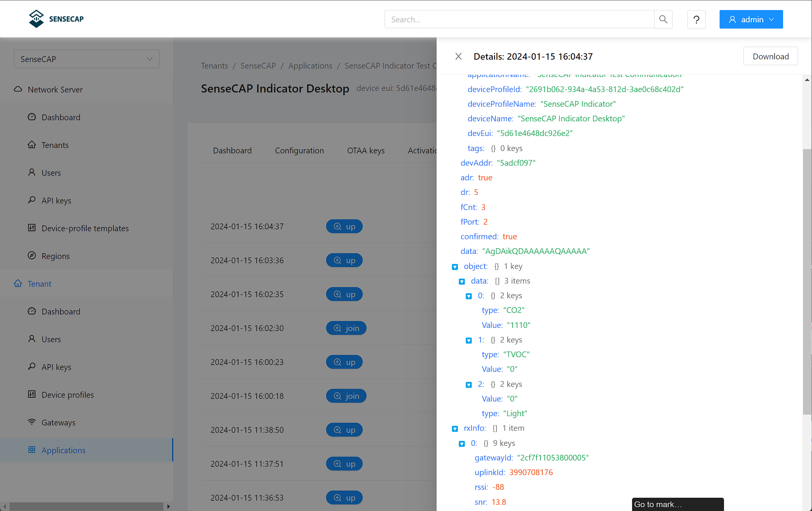Image resolution: width=812 pixels, height=511 pixels.
Task: Click the Download button
Action: pos(770,56)
